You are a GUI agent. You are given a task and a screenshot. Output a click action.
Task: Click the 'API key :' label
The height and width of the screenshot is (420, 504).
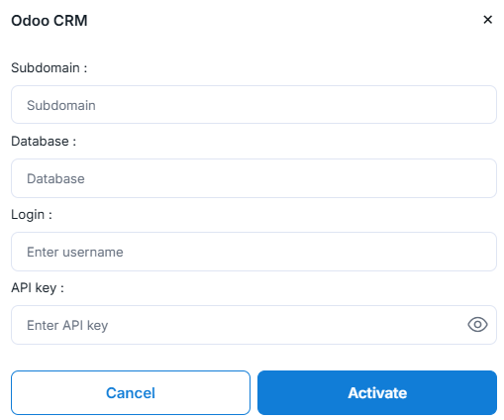[x=38, y=288]
